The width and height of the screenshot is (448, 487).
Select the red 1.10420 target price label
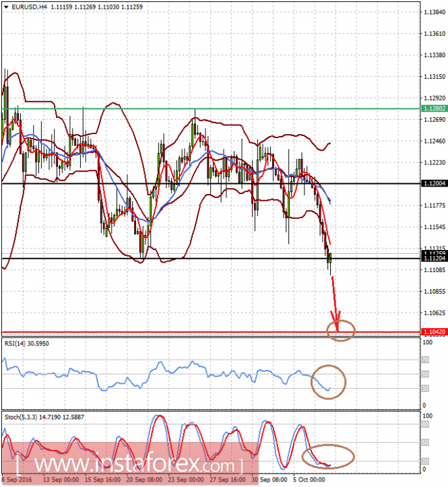point(435,332)
